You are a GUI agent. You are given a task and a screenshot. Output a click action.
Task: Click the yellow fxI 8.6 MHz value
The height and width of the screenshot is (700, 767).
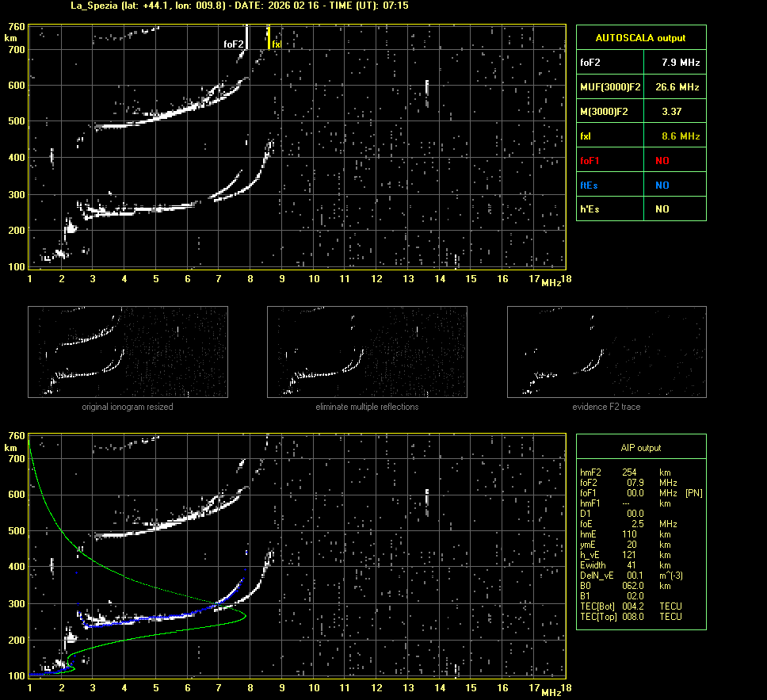[681, 136]
